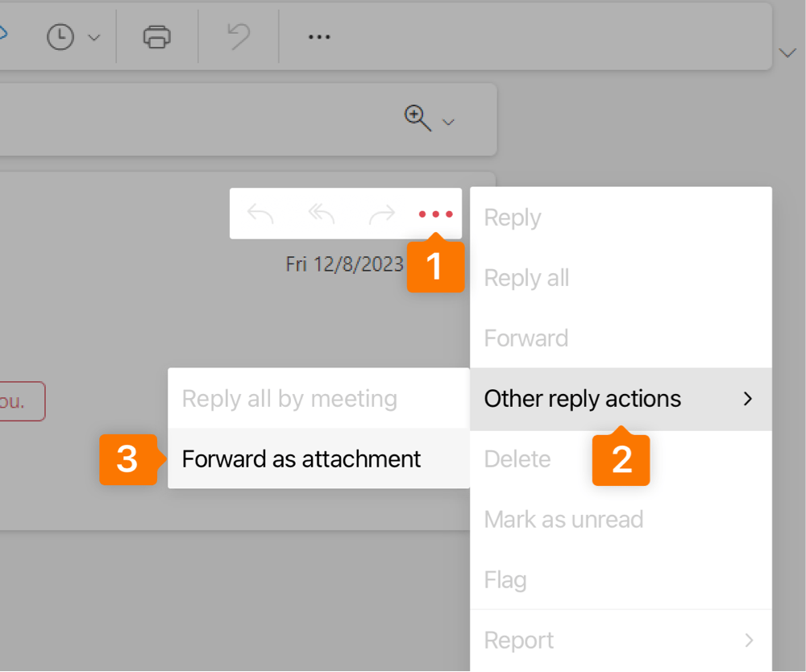Open the red three-dots more actions icon
The image size is (806, 672).
(x=436, y=214)
